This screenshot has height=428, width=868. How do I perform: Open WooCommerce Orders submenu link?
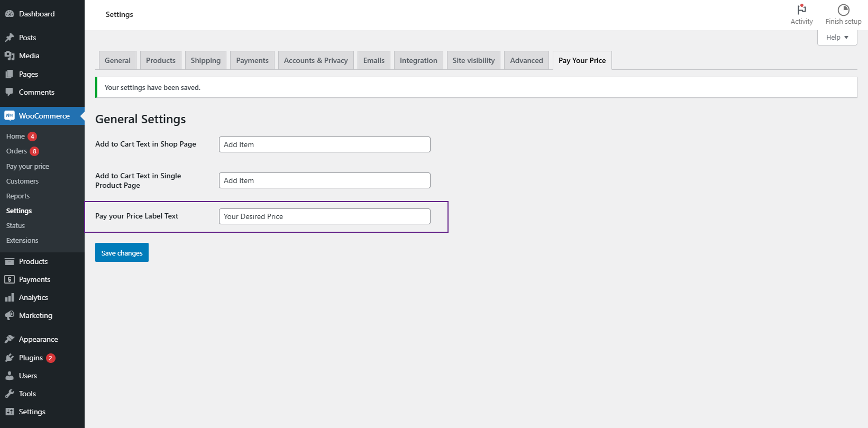16,151
